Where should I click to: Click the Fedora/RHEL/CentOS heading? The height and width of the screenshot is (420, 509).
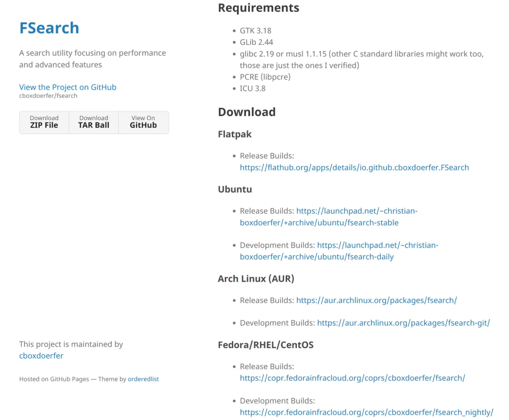[x=265, y=345]
